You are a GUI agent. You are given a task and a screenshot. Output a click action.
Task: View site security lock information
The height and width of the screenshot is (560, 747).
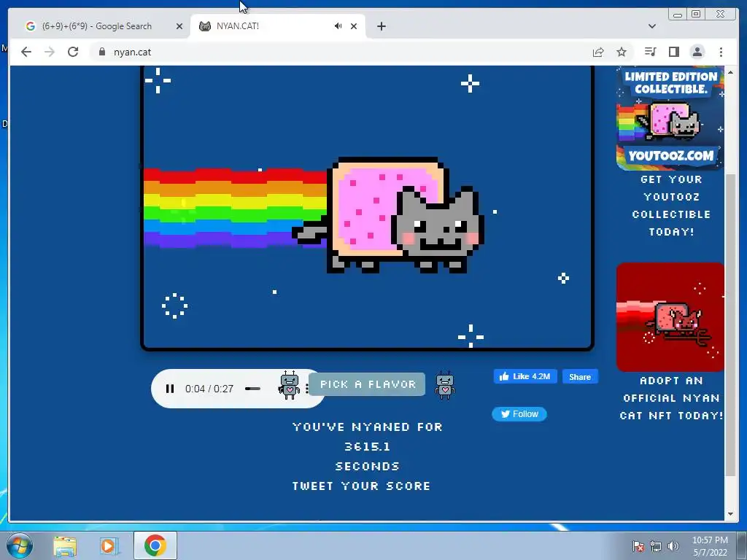pos(102,52)
